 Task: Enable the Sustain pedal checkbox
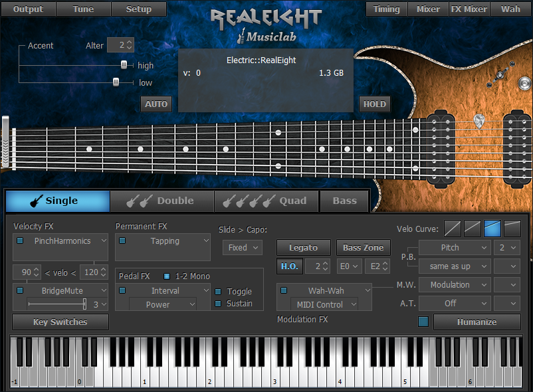[218, 304]
